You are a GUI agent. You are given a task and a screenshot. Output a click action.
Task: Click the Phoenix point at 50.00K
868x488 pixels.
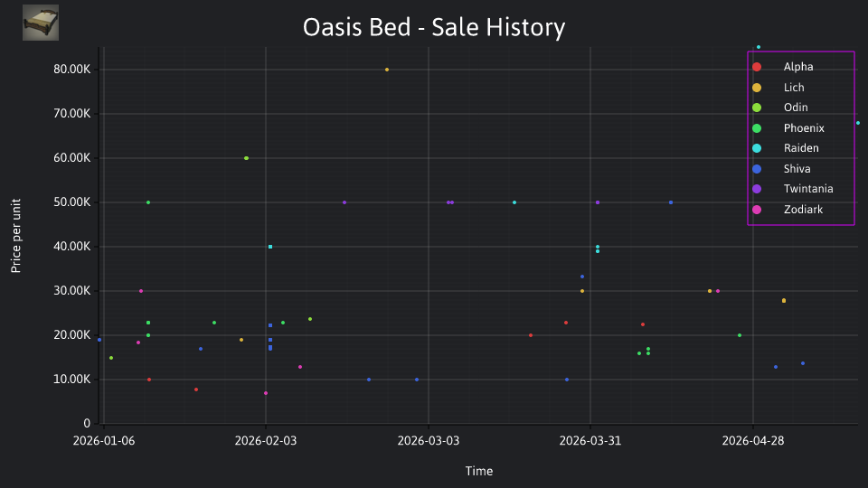[148, 202]
